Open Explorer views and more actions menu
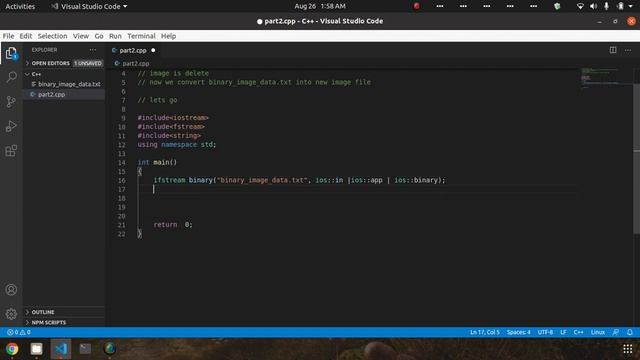The width and height of the screenshot is (640, 360). [x=93, y=50]
